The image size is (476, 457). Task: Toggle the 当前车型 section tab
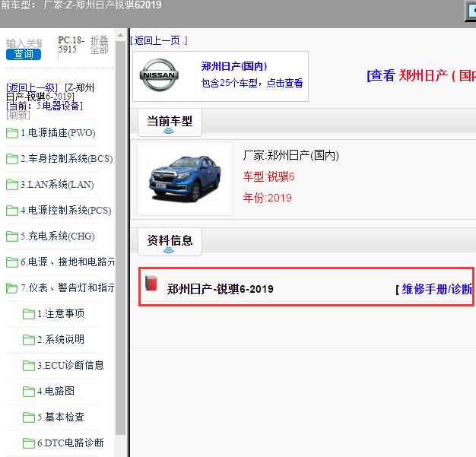coord(170,122)
